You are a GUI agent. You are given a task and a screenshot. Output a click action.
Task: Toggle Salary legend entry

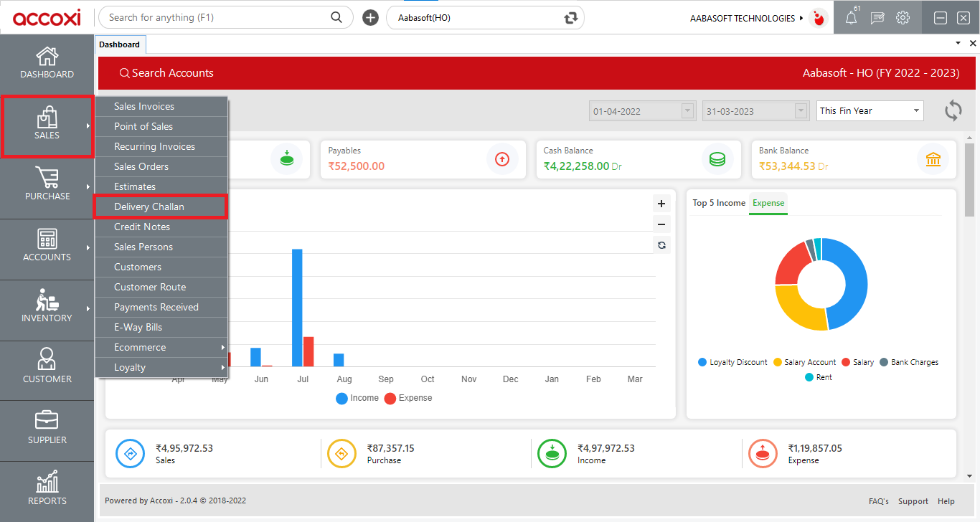click(x=858, y=362)
